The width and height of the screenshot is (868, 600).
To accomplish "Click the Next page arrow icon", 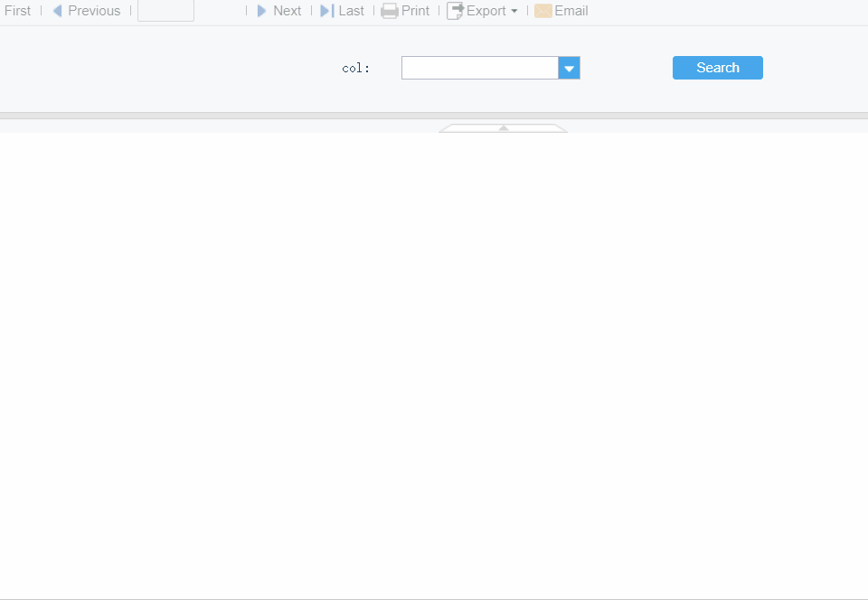I will pos(261,11).
